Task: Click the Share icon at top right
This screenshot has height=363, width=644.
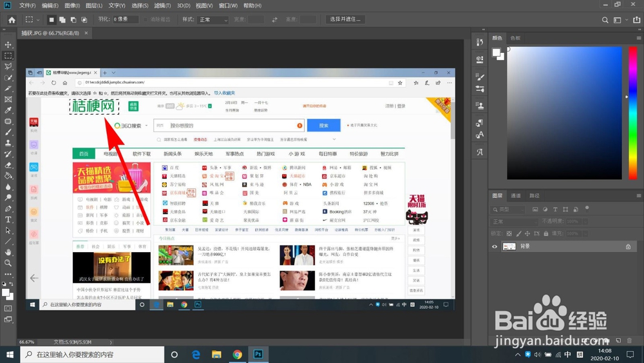Action: (637, 20)
